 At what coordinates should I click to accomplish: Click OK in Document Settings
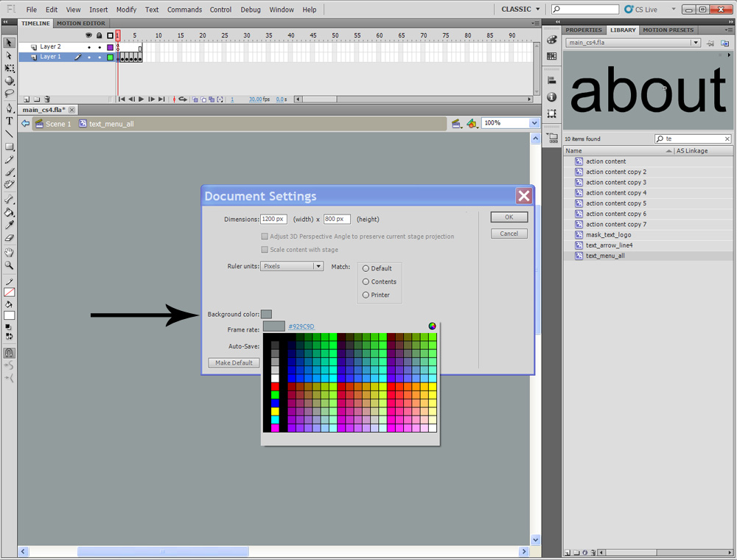[x=509, y=217]
